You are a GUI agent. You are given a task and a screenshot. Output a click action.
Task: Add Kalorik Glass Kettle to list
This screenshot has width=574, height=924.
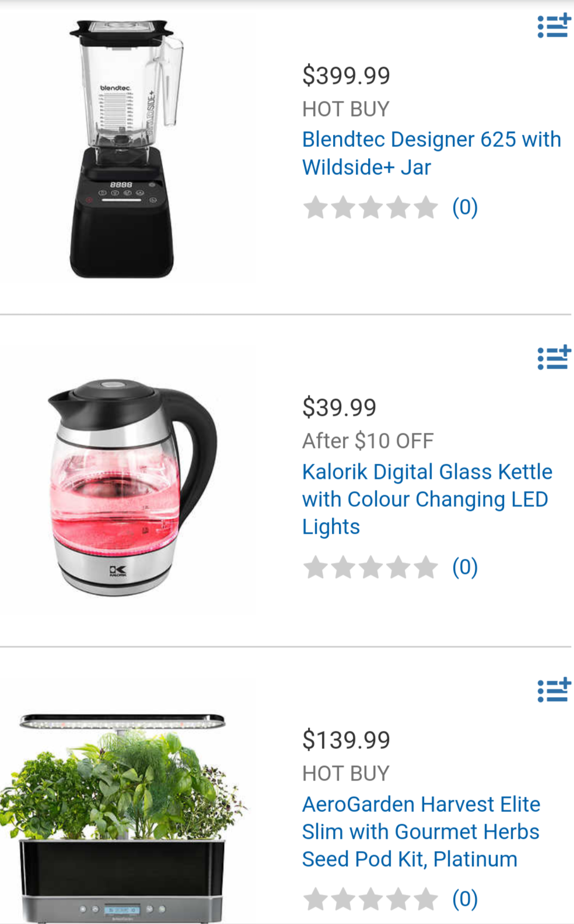[554, 358]
